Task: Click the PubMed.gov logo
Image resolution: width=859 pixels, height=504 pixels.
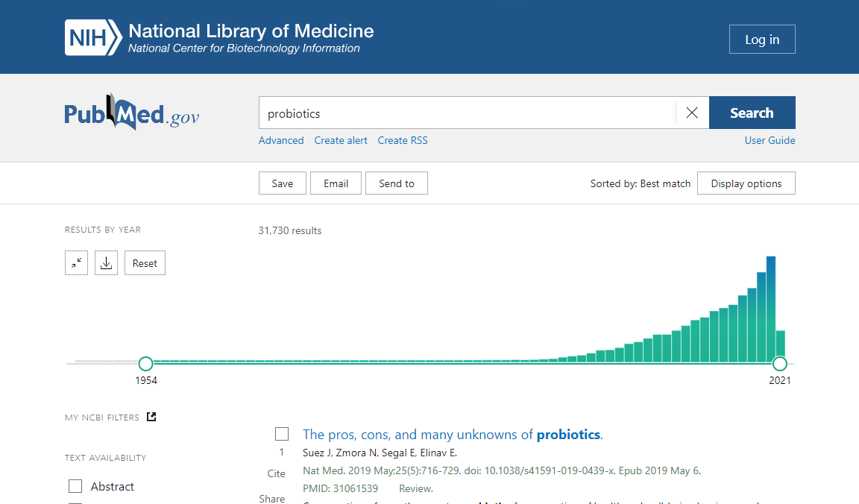Action: point(132,113)
